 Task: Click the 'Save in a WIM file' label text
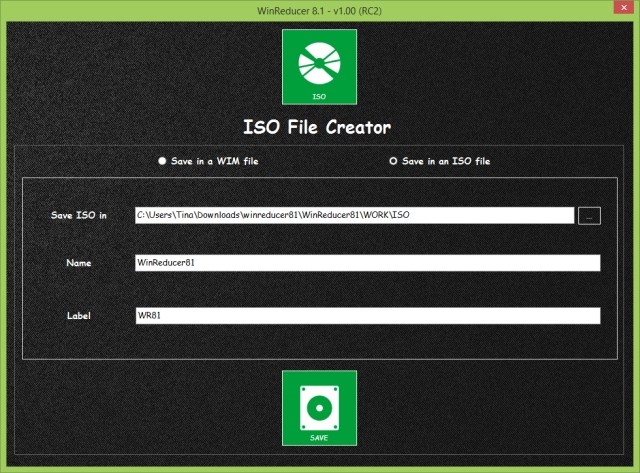tap(216, 160)
